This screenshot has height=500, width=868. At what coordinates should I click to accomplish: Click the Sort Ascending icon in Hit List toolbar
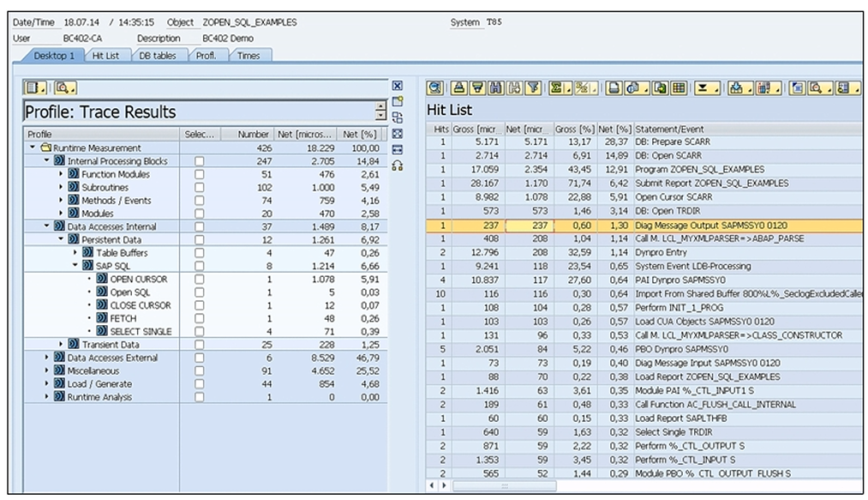[458, 87]
